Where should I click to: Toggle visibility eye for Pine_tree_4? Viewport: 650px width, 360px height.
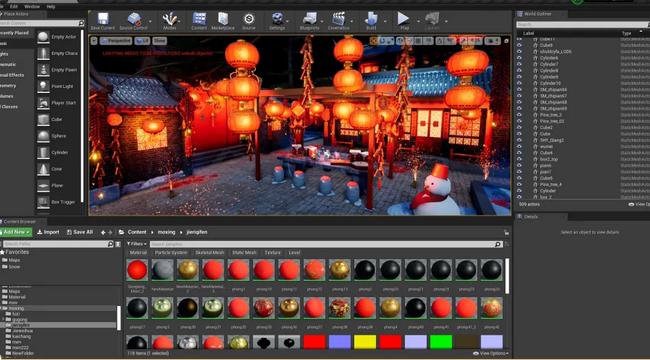pyautogui.click(x=519, y=185)
